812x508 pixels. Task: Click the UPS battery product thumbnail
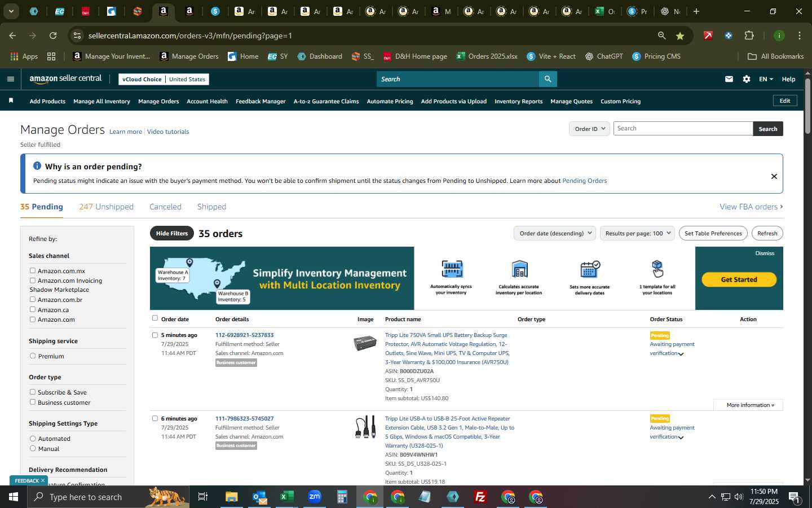365,342
